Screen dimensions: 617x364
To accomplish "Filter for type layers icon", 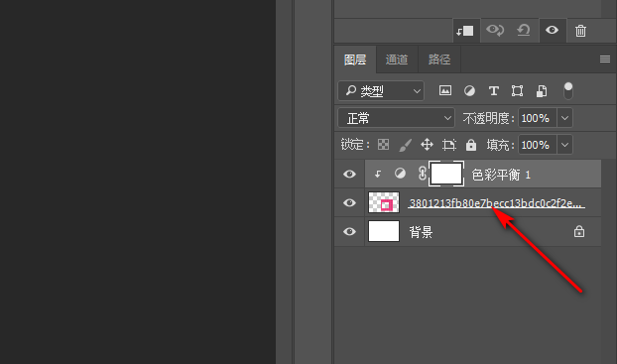I will tap(493, 91).
